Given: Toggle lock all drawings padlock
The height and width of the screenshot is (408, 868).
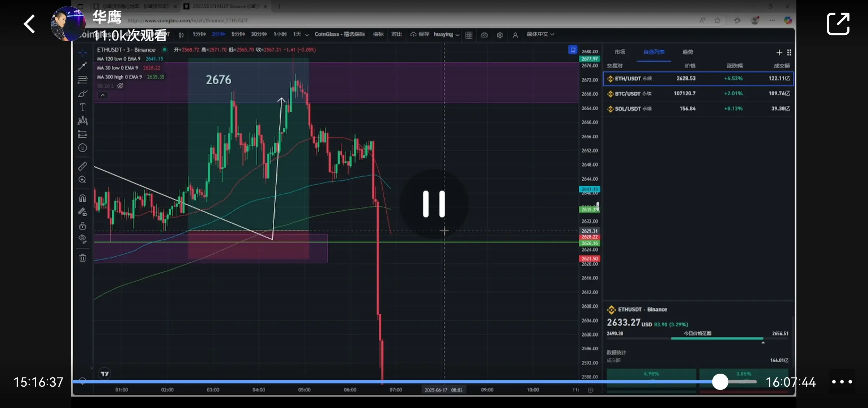Looking at the screenshot, I should (82, 226).
